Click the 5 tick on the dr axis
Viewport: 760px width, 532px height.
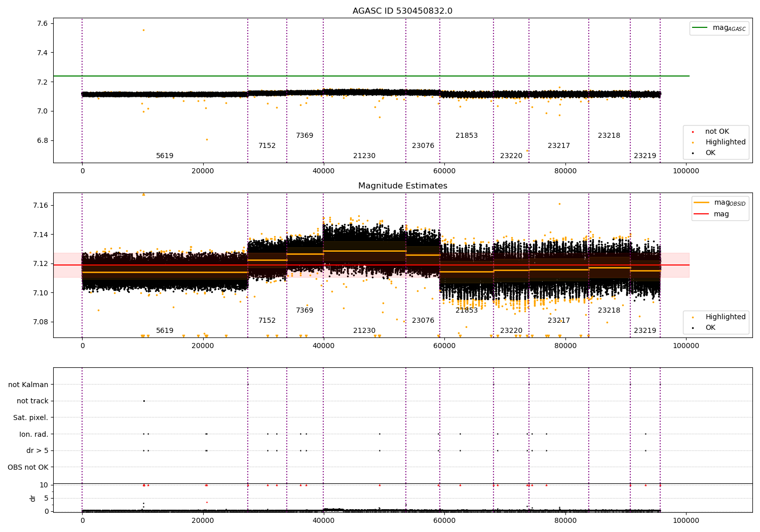pyautogui.click(x=46, y=498)
